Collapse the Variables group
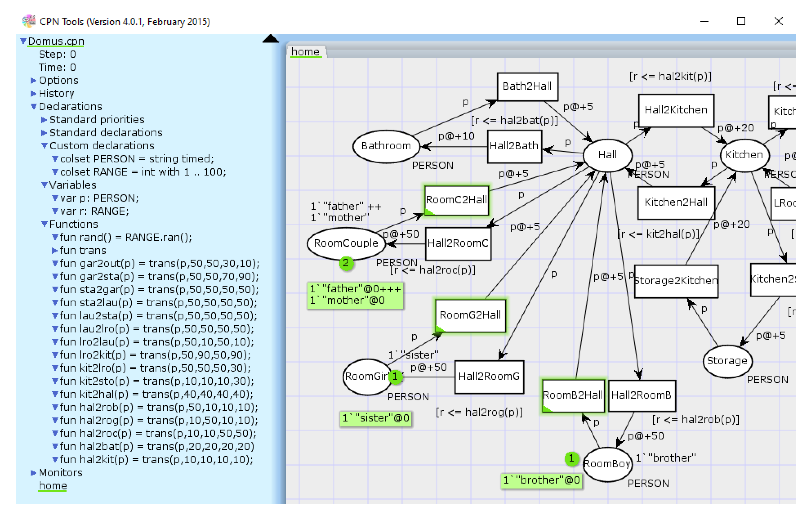 pos(44,185)
